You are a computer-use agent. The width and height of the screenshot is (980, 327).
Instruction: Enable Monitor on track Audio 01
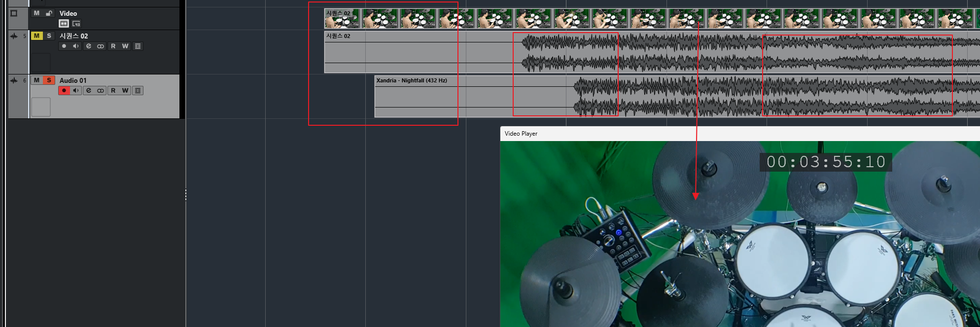pos(76,90)
